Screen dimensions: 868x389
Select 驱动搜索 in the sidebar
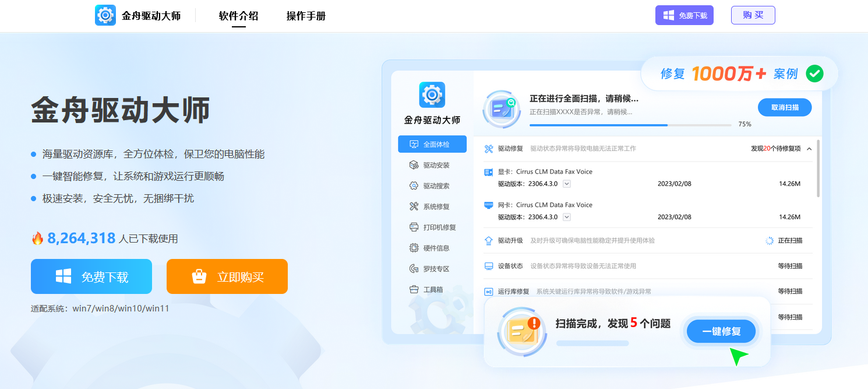pos(432,186)
